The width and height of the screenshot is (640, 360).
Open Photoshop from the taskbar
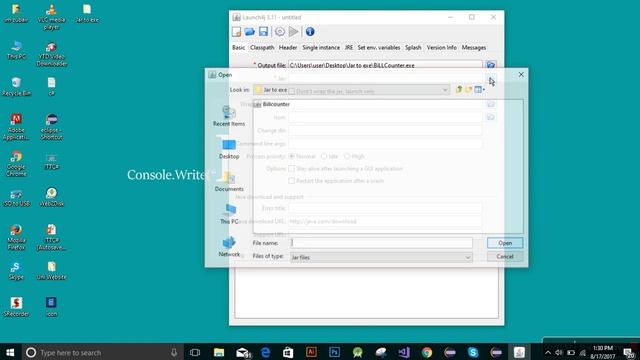coord(334,352)
